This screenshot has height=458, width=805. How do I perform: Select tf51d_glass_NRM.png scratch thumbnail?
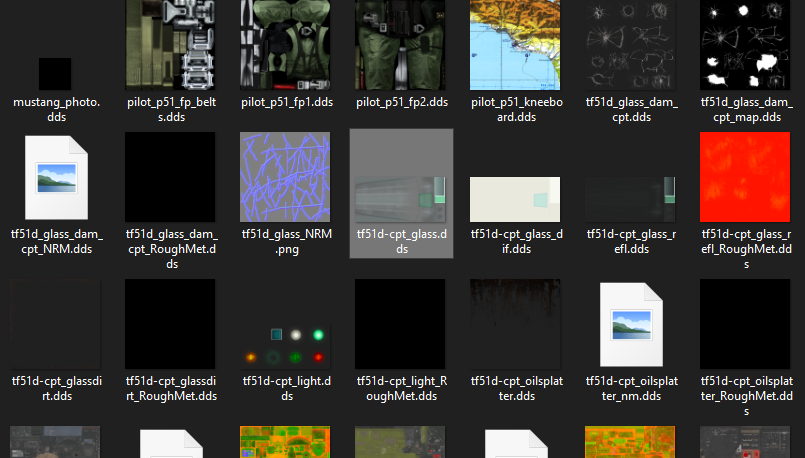285,177
